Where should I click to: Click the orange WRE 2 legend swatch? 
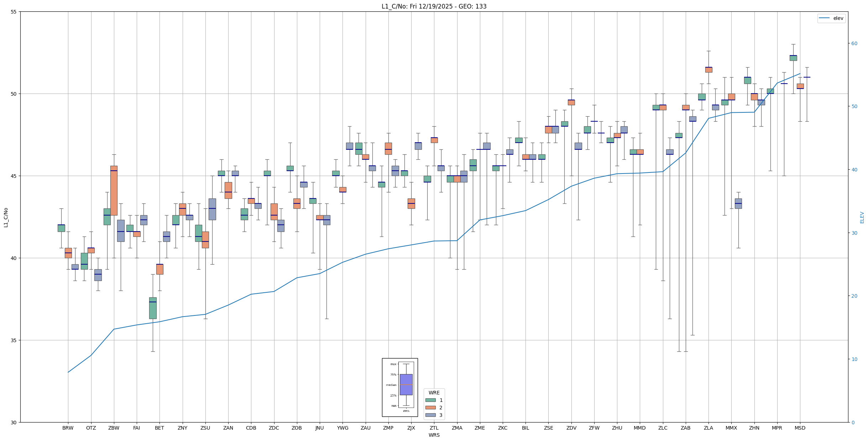tap(430, 408)
